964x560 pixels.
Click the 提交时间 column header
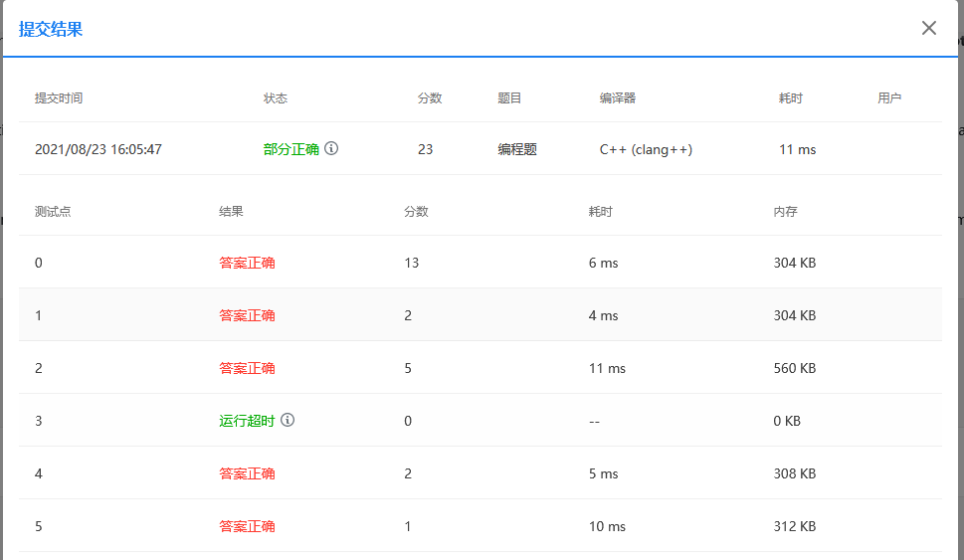click(59, 98)
